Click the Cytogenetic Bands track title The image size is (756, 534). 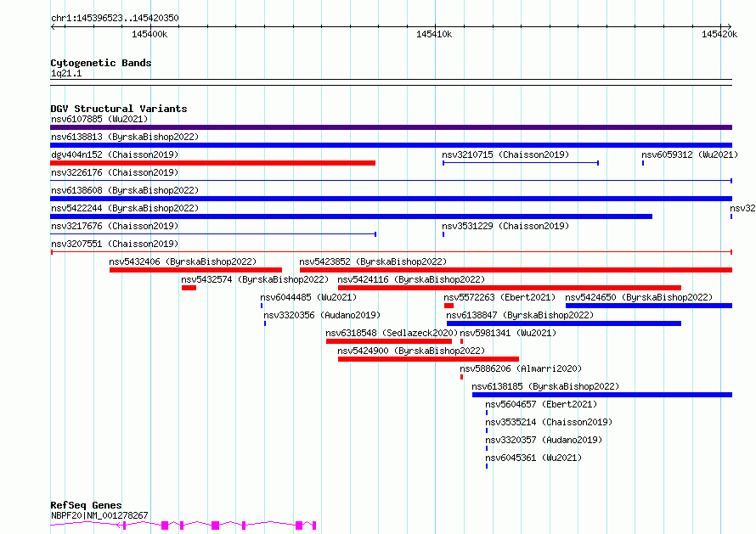tap(101, 63)
